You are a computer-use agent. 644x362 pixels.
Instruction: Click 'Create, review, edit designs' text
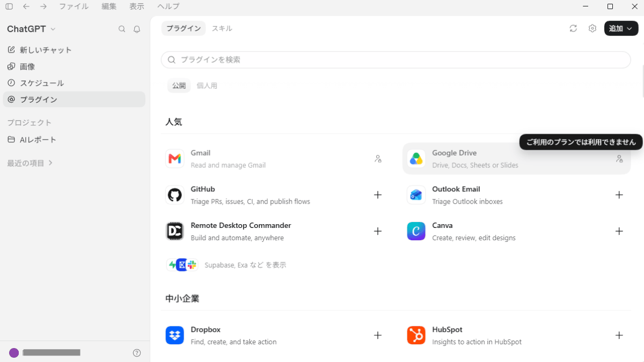click(x=474, y=238)
